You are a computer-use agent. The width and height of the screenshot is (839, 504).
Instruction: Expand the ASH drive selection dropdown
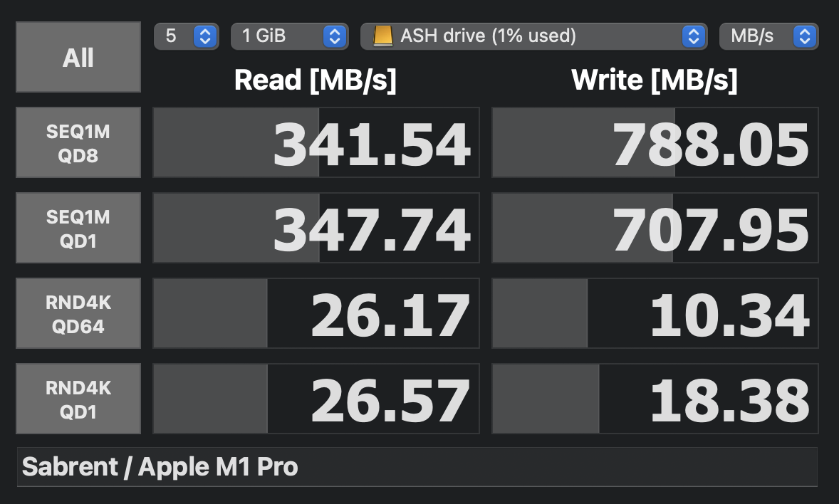coord(534,36)
